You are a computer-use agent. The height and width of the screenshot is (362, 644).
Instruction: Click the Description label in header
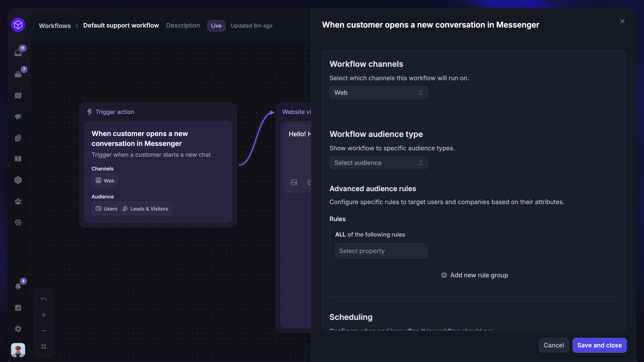(183, 26)
